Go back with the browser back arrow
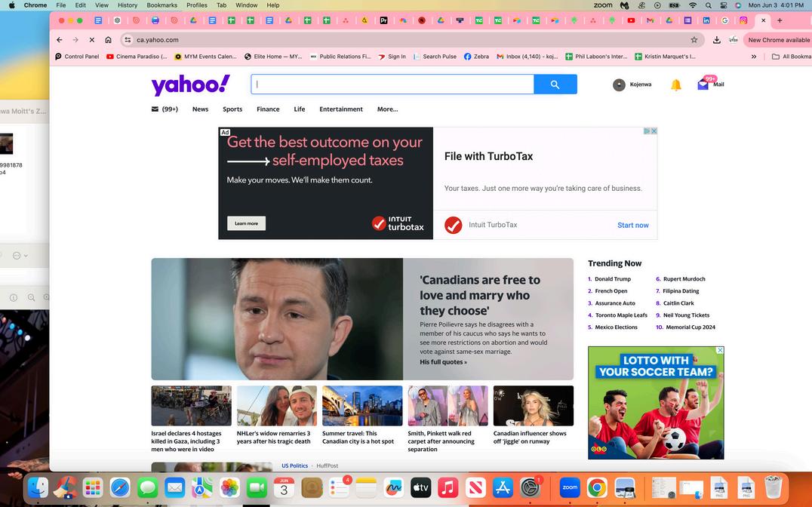Screen dimensions: 812x507 click(60, 40)
